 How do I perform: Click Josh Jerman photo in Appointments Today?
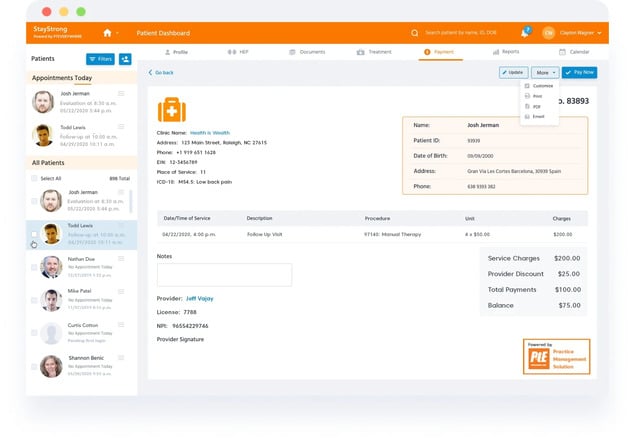pos(43,102)
